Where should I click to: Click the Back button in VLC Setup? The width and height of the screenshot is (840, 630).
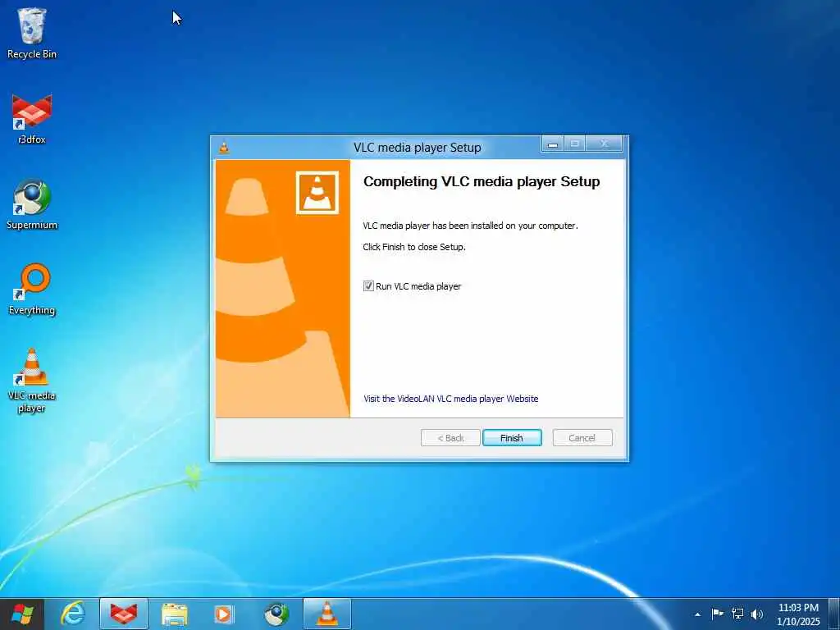coord(450,438)
